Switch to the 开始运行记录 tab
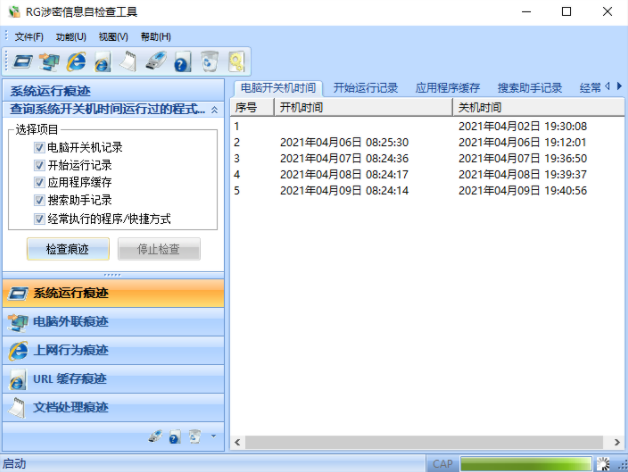 point(366,88)
